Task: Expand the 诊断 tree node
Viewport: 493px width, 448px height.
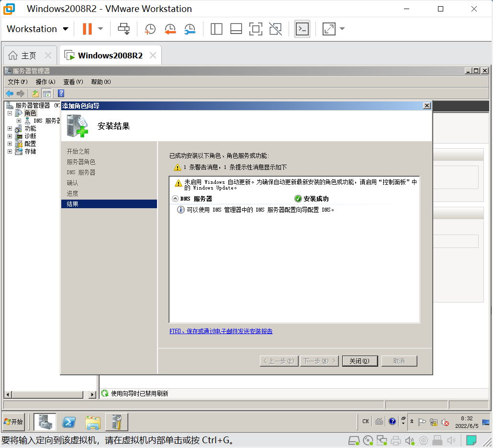Action: (x=10, y=136)
